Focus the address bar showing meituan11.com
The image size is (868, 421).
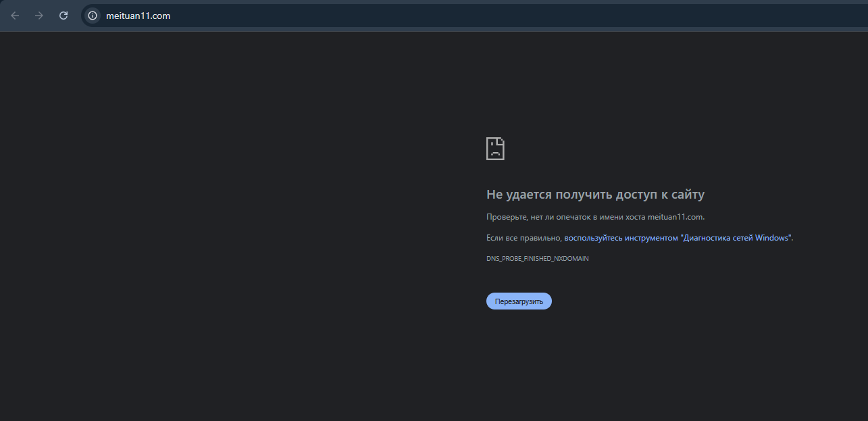474,16
